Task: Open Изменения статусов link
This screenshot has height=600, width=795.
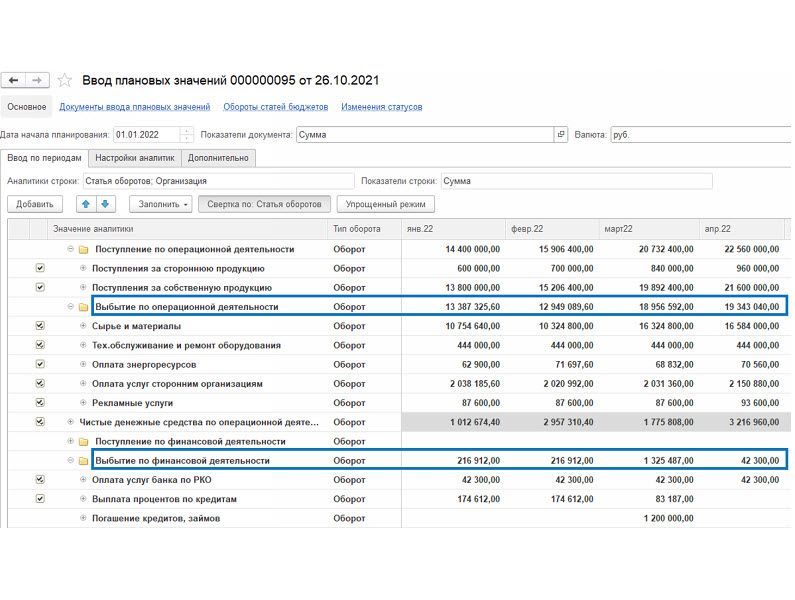Action: [x=382, y=107]
